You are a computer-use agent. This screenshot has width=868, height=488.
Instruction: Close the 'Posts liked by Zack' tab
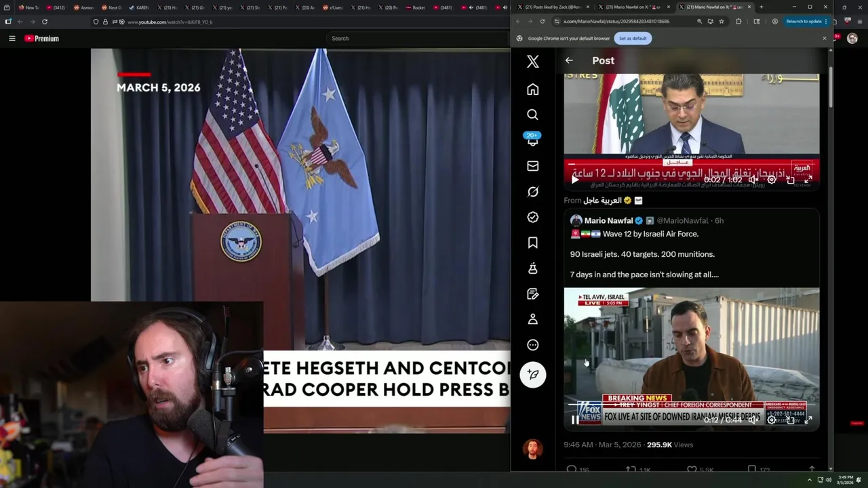(588, 7)
